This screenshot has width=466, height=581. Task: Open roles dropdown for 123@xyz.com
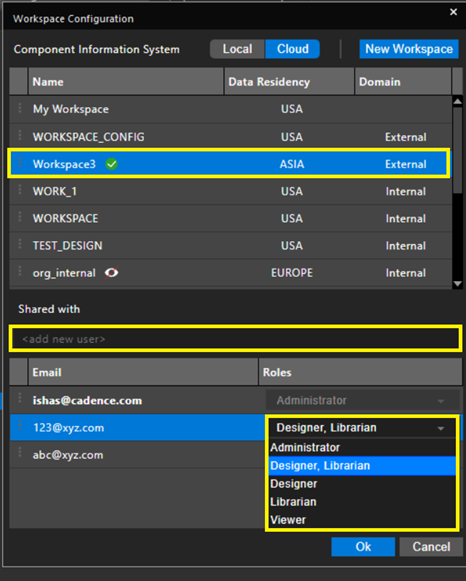click(x=440, y=428)
